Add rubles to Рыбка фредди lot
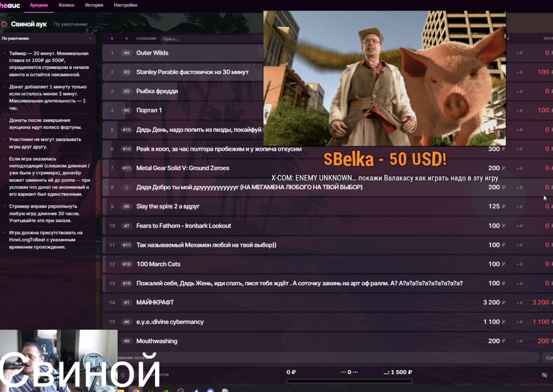The height and width of the screenshot is (392, 553). click(x=519, y=91)
